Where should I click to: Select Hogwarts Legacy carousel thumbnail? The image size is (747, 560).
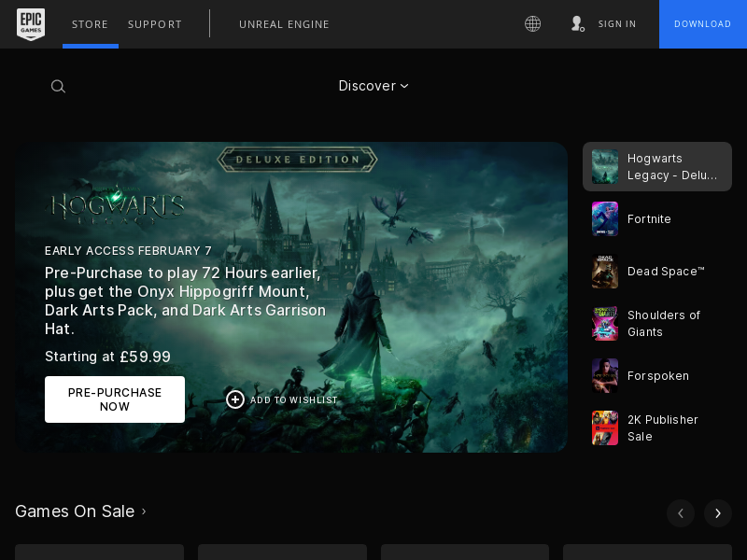pyautogui.click(x=605, y=167)
